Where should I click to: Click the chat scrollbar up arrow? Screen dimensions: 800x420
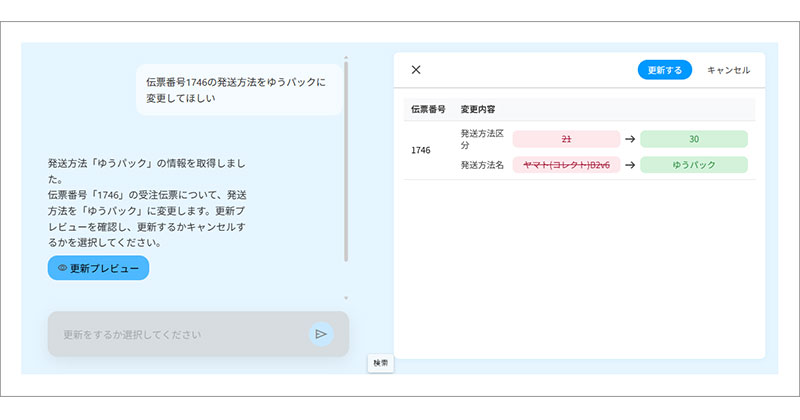pos(346,58)
